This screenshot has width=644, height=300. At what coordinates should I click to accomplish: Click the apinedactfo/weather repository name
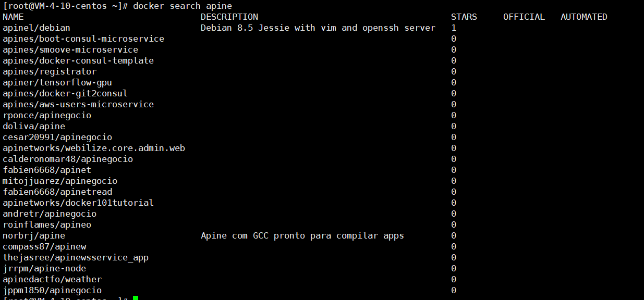tap(51, 279)
